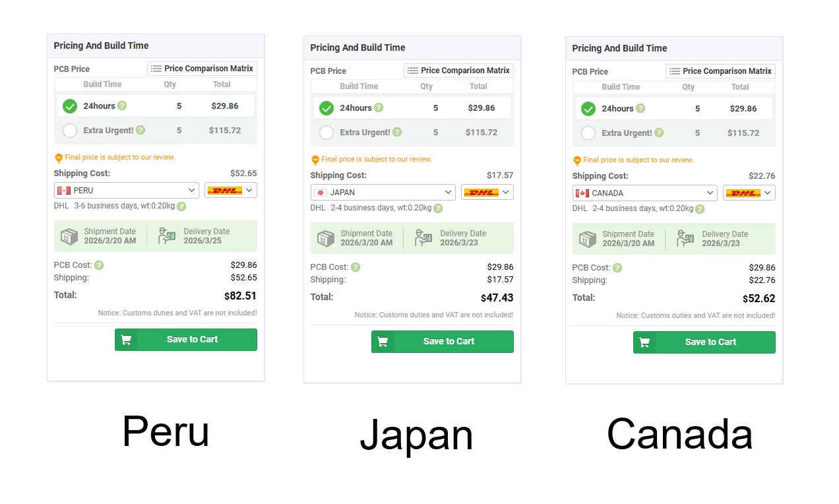Click PCB Cost help icon in Peru panel
839x504 pixels.
(x=99, y=265)
